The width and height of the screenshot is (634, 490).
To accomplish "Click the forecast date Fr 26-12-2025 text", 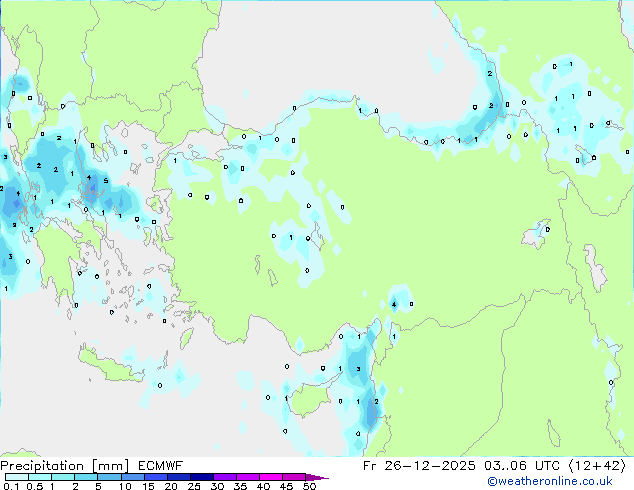I will [x=433, y=465].
